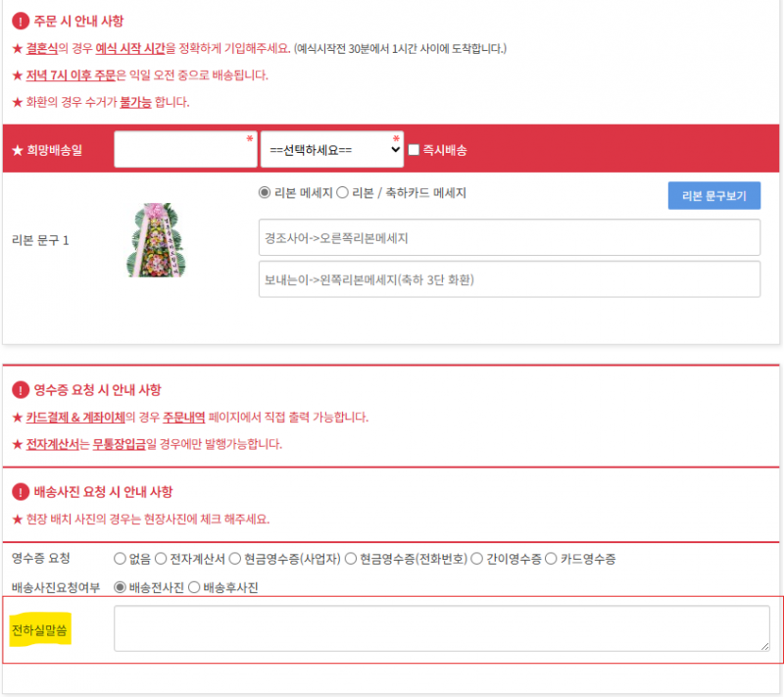Click the 희망배송일 date input field
The image size is (784, 697).
coord(185,150)
